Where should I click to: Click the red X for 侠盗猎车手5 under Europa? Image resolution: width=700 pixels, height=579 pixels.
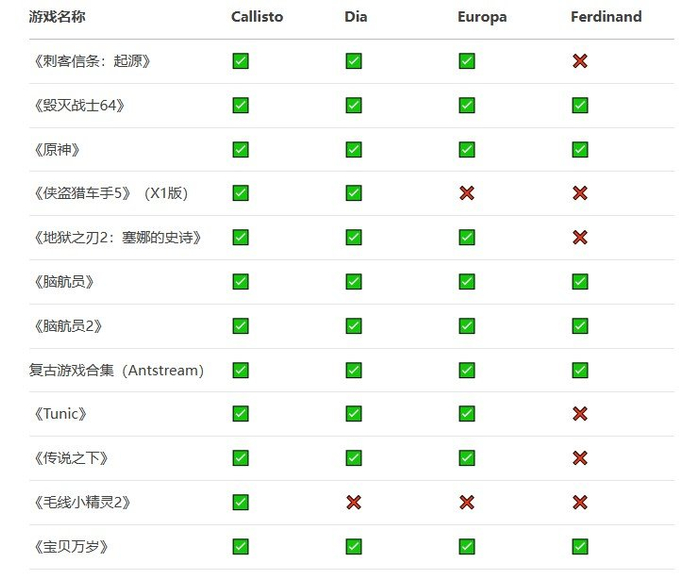click(467, 193)
